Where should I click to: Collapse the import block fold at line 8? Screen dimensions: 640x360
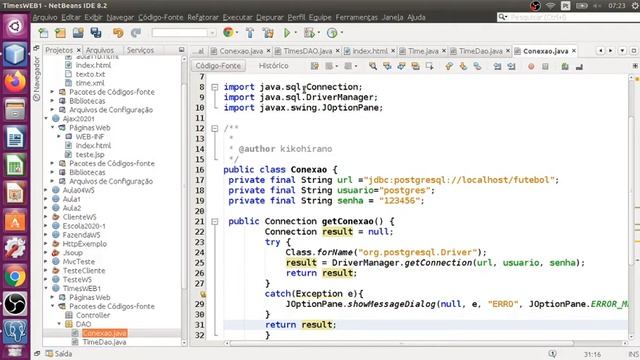coord(215,87)
